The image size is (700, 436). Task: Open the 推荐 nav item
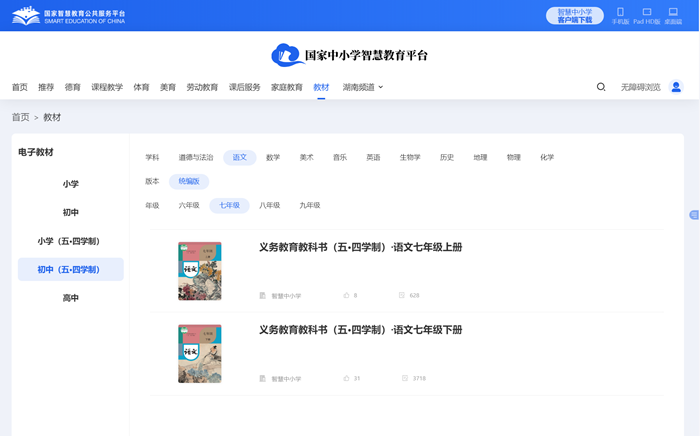click(x=46, y=87)
